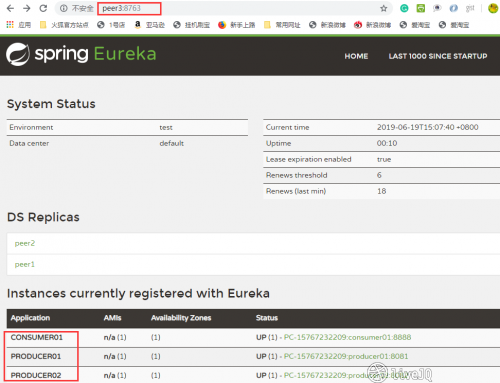Open the 新手上路 Firefox bookmark
The height and width of the screenshot is (383, 500).
[237, 25]
